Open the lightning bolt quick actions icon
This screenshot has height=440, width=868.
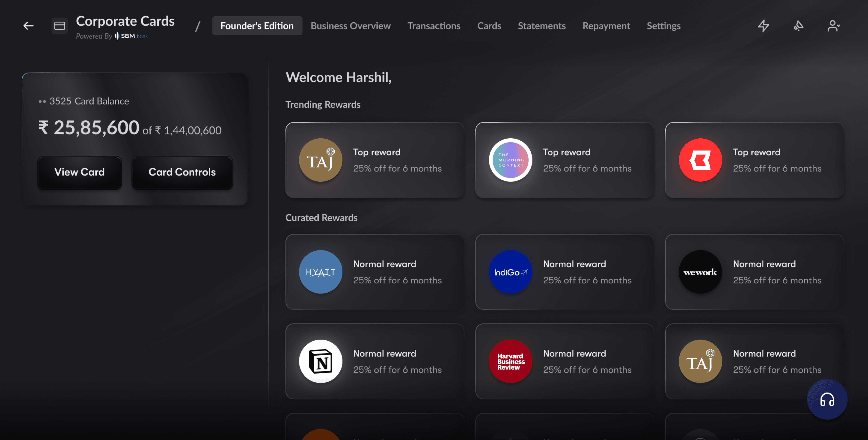pyautogui.click(x=763, y=26)
